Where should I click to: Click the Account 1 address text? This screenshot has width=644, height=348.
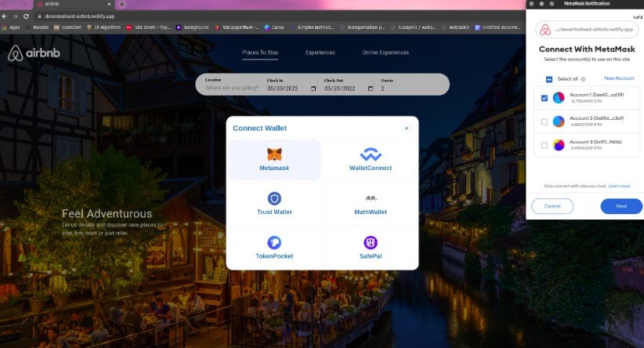[596, 95]
